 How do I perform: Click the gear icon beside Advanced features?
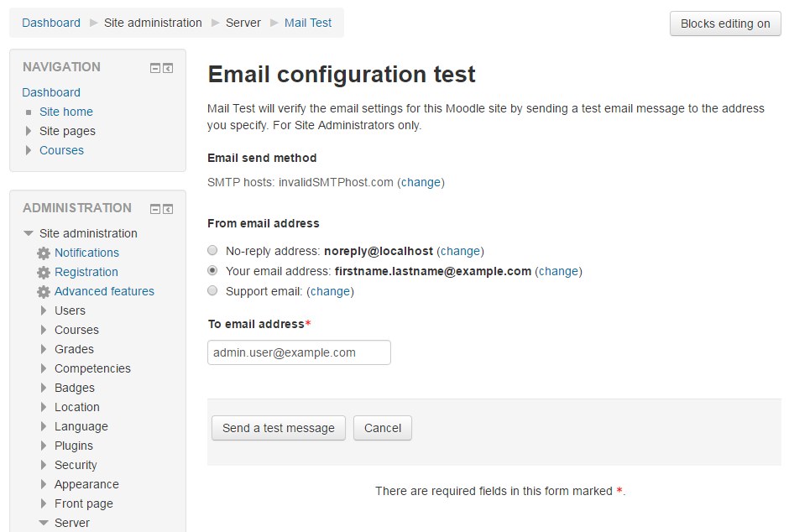click(x=44, y=292)
